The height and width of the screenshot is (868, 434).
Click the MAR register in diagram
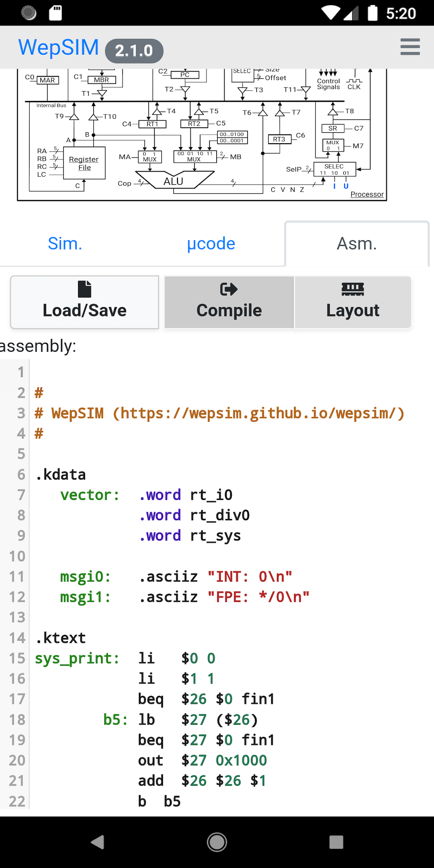pyautogui.click(x=47, y=80)
